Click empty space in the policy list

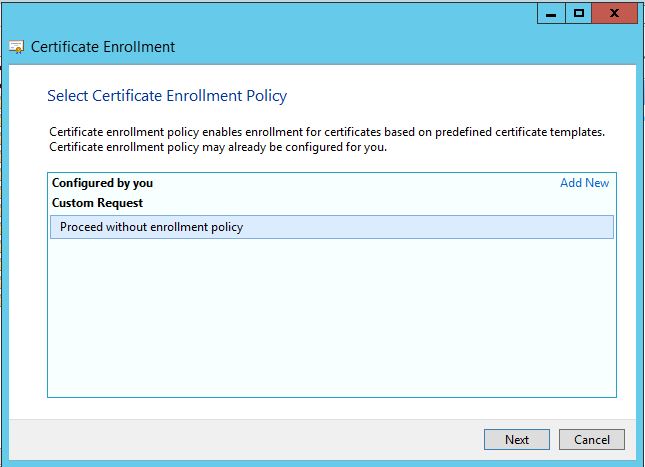click(330, 320)
